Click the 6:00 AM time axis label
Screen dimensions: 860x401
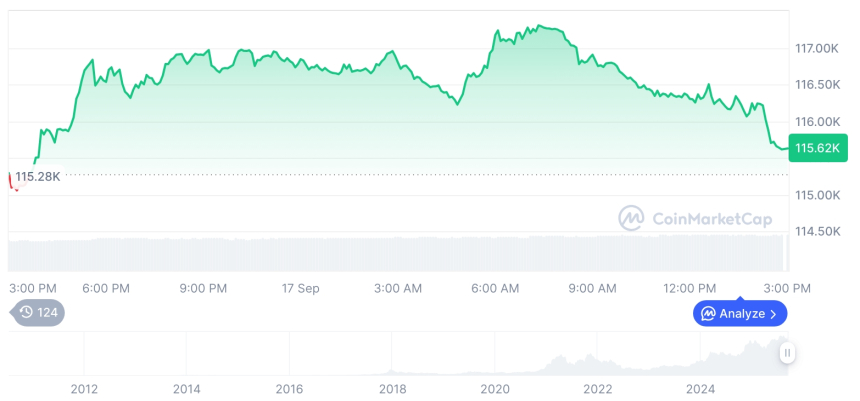pos(495,288)
